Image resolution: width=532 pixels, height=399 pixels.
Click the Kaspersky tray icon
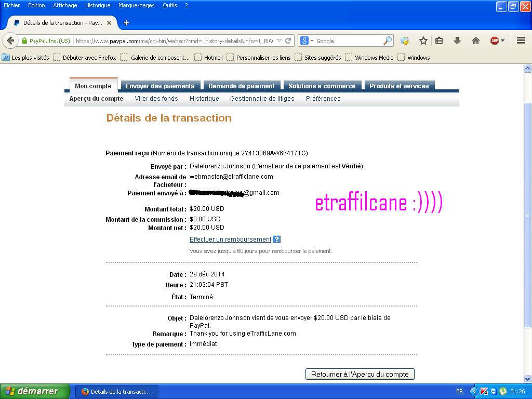(484, 391)
